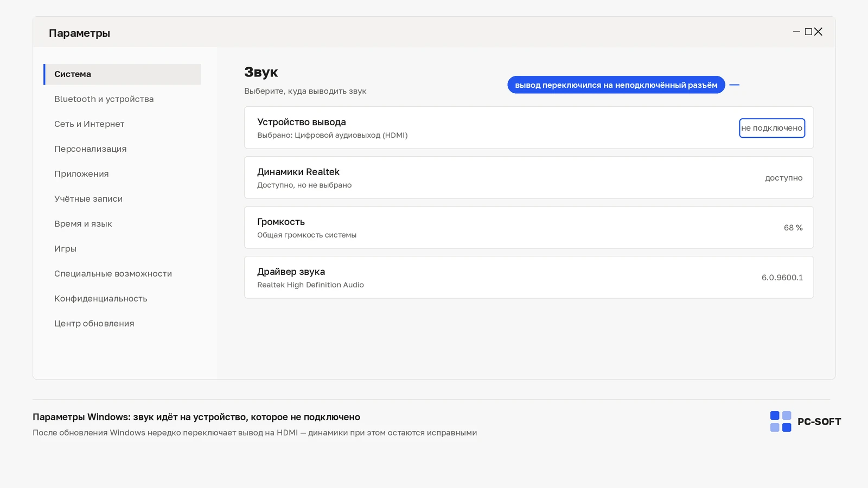The image size is (868, 488).
Task: Click "Выберите, куда выводить звук" subtitle
Action: [305, 91]
